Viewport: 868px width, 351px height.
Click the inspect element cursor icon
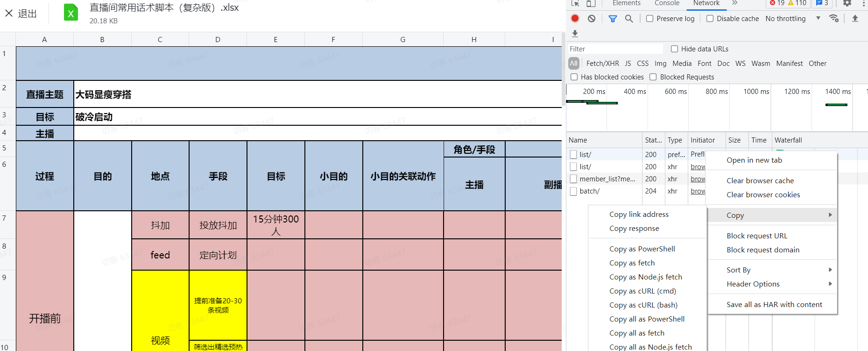pos(575,3)
